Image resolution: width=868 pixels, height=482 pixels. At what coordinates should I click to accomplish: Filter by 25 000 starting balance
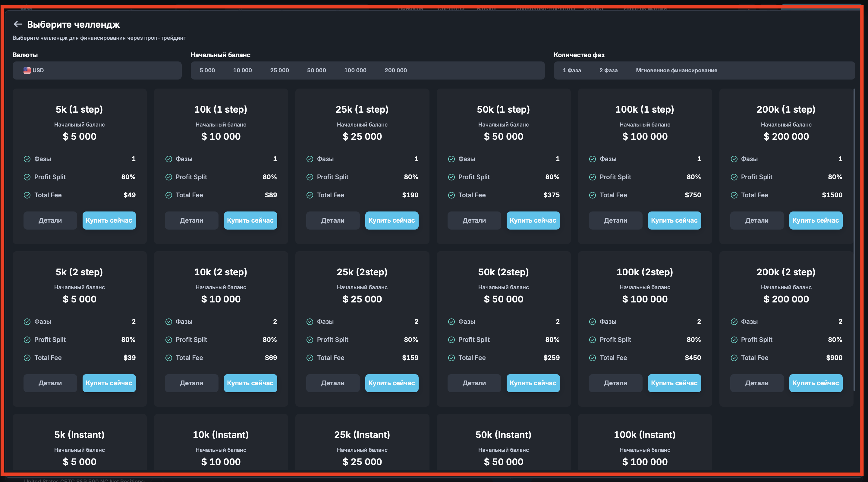click(x=279, y=70)
